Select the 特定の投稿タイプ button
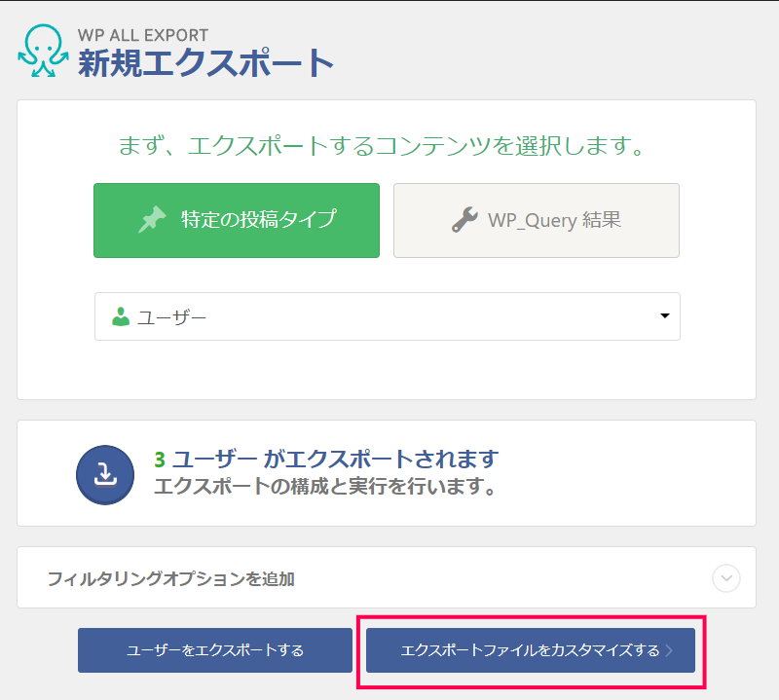This screenshot has height=700, width=779. point(237,220)
